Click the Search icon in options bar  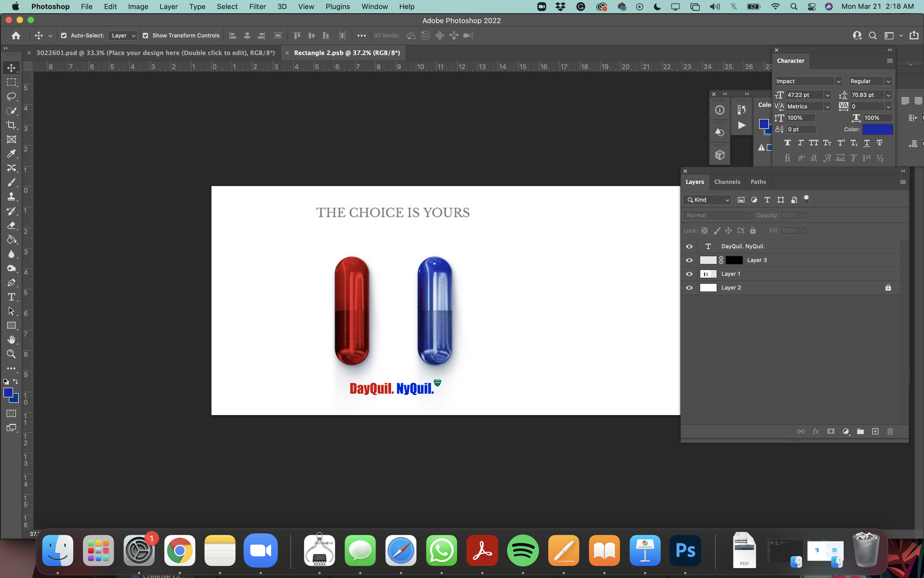click(873, 36)
